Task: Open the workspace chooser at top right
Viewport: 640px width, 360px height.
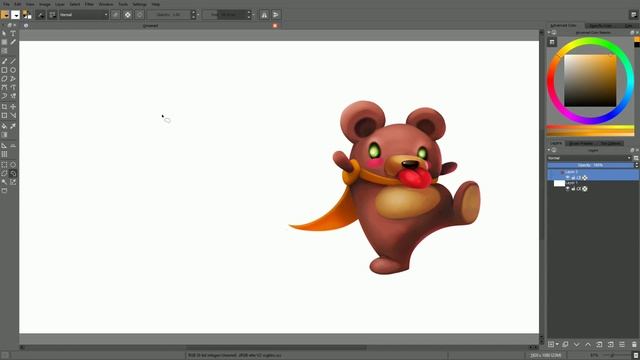Action: [x=633, y=15]
